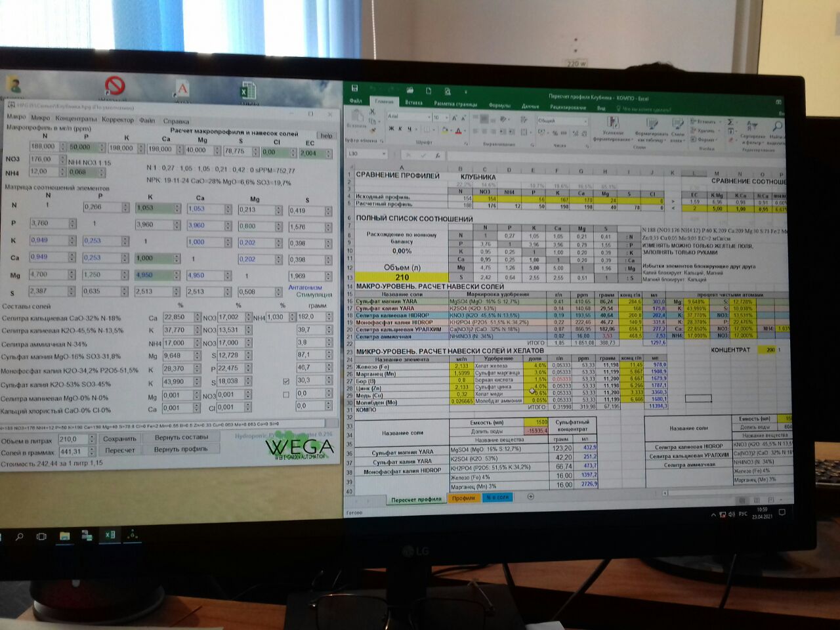Click the Excel cut scissors icon
The height and width of the screenshot is (630, 840).
point(371,112)
